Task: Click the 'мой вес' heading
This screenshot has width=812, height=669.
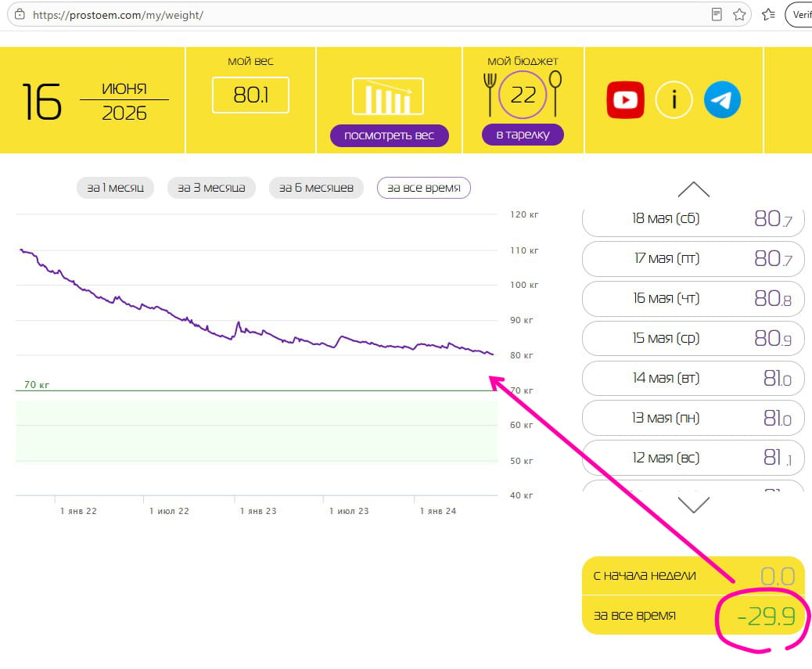Action: click(250, 61)
